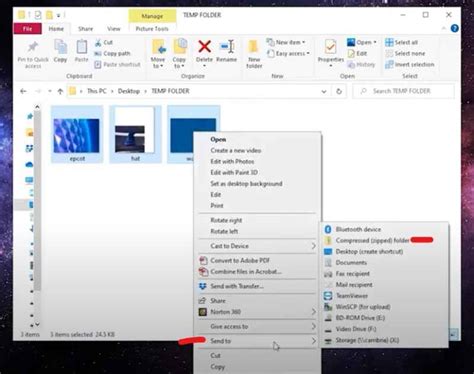Click Select none in ribbon
Image resolution: width=474 pixels, height=374 pixels.
tap(405, 53)
